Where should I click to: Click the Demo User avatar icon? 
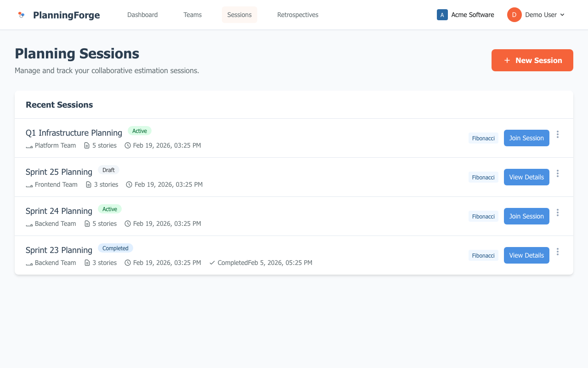[513, 15]
